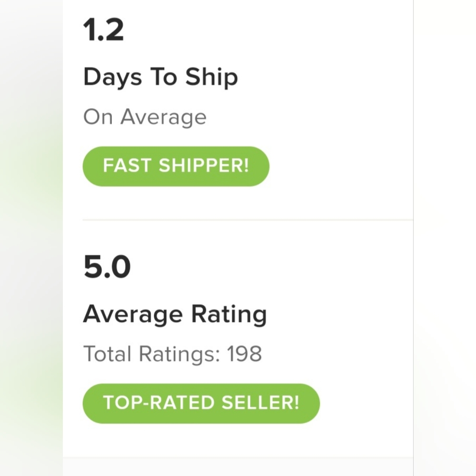Select the 5.0 rating score
This screenshot has height=476, width=476.
click(x=107, y=267)
